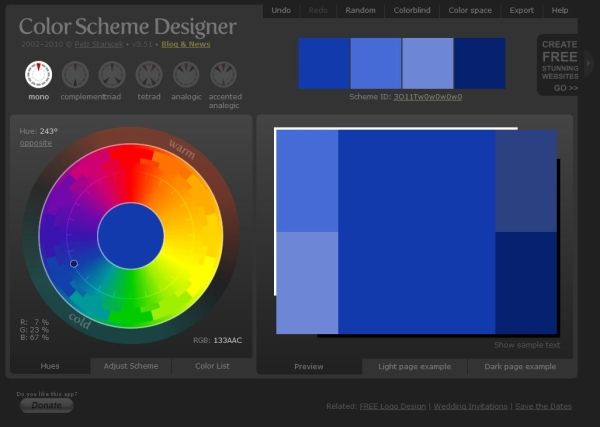Image resolution: width=600 pixels, height=427 pixels.
Task: Open the Dark page example tab
Action: (520, 367)
